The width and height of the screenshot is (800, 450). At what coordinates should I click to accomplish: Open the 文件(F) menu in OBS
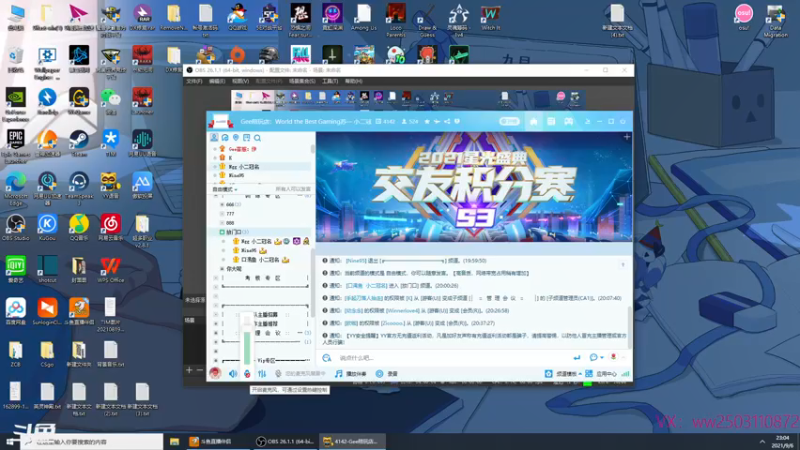click(194, 81)
